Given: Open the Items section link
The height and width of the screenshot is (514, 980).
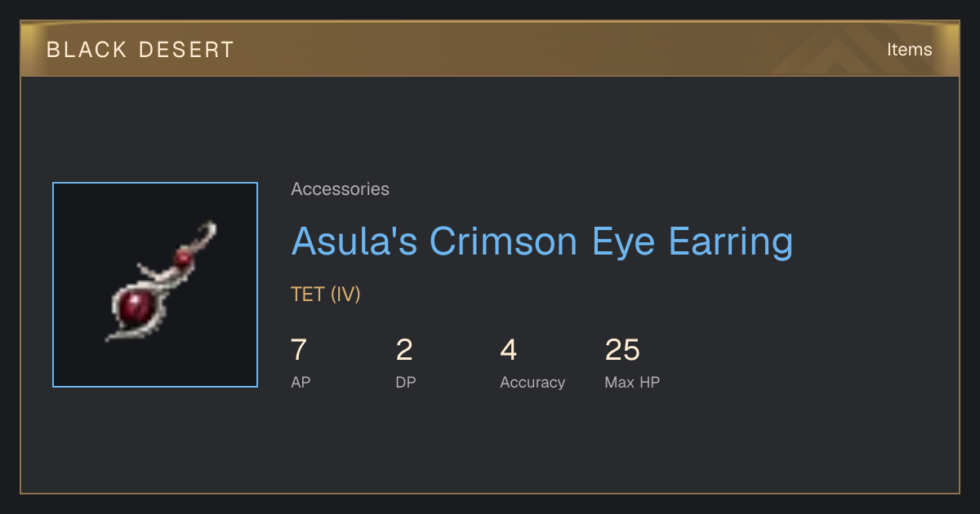Looking at the screenshot, I should coord(909,49).
